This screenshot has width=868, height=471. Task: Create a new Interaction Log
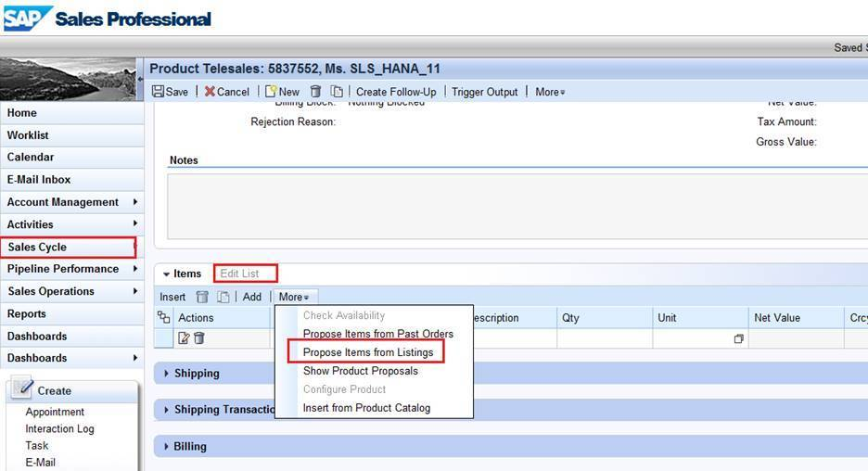59,428
